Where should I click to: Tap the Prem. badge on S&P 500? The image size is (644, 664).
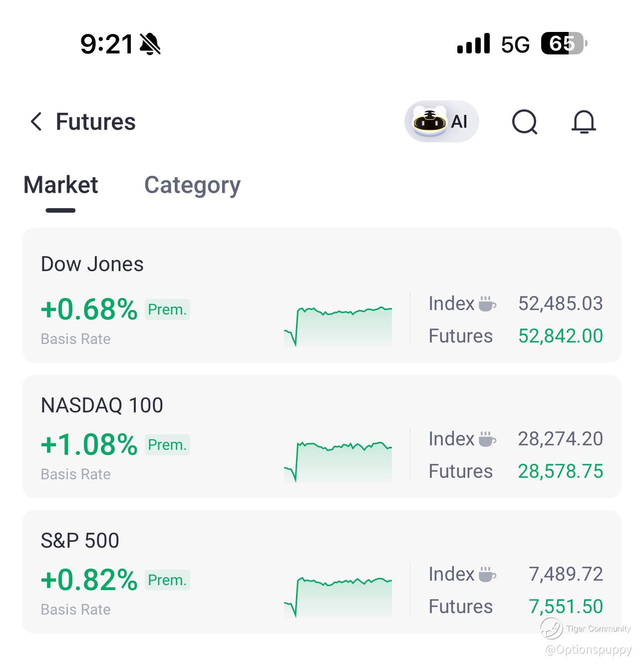pos(167,580)
